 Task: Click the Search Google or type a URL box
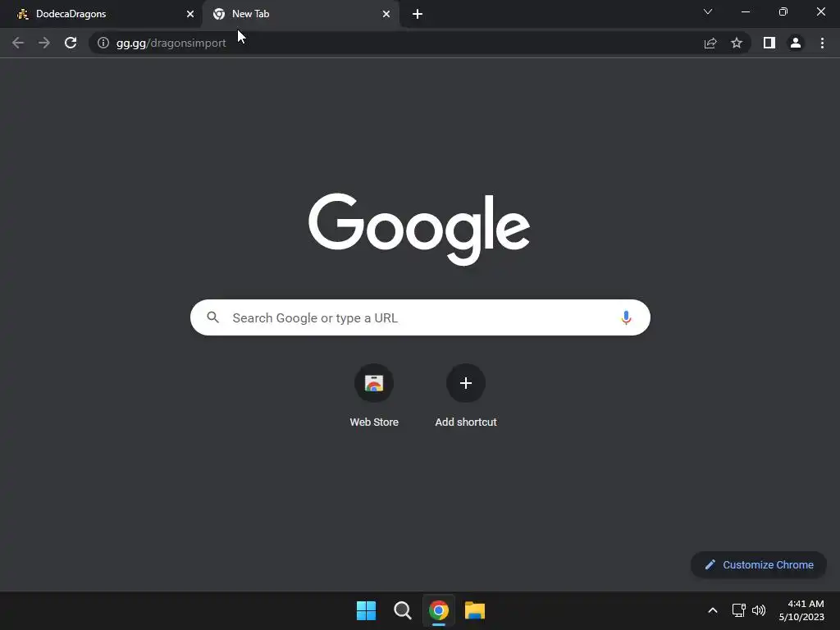420,317
